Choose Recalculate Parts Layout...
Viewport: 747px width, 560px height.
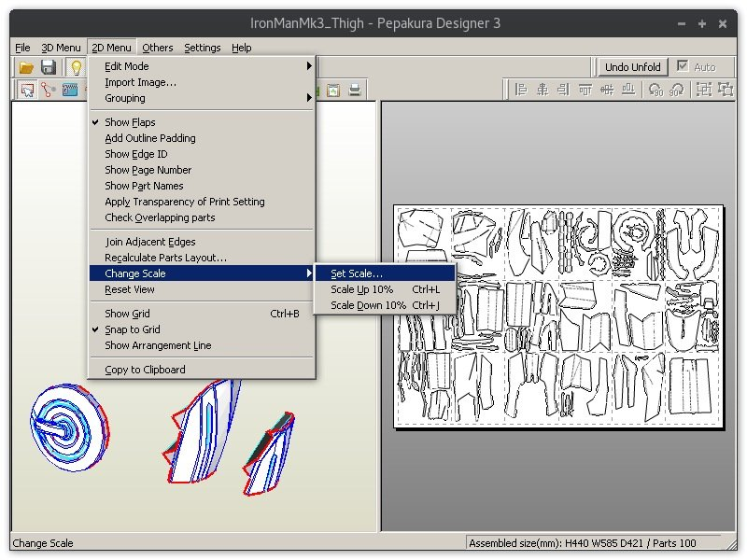tap(202, 258)
